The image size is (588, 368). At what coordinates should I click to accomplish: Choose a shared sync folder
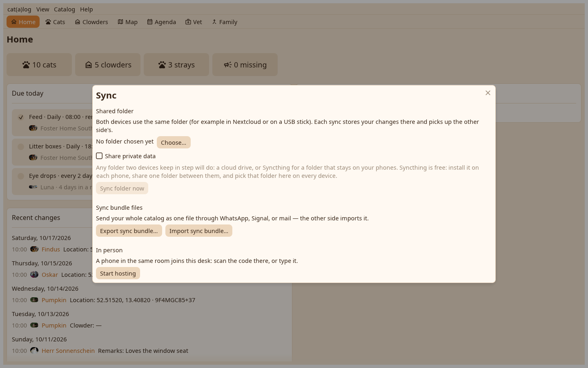coord(174,142)
